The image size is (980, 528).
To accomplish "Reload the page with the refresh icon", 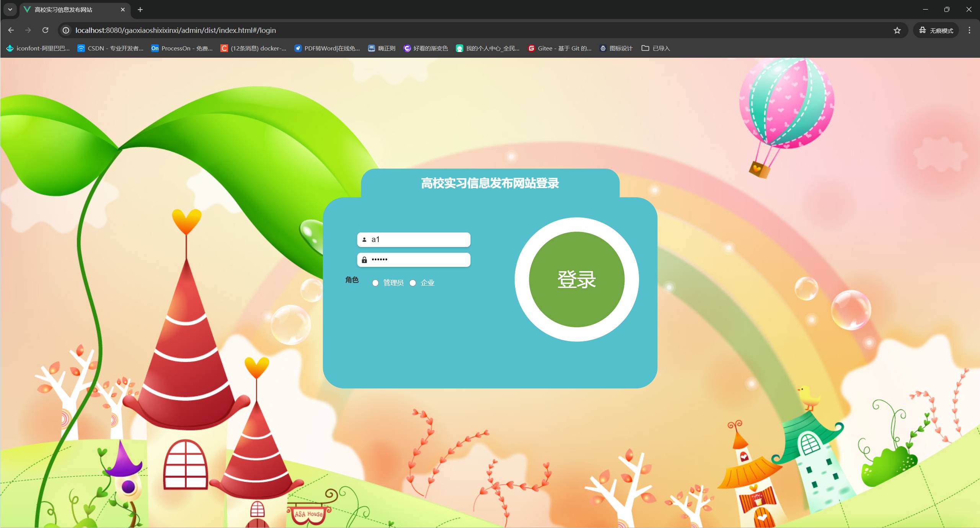I will point(45,30).
